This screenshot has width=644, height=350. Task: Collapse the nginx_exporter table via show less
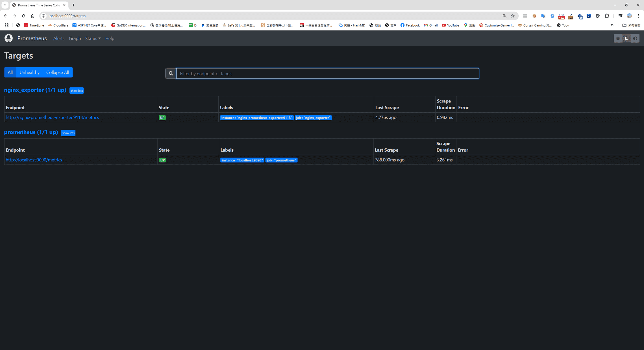pos(77,91)
